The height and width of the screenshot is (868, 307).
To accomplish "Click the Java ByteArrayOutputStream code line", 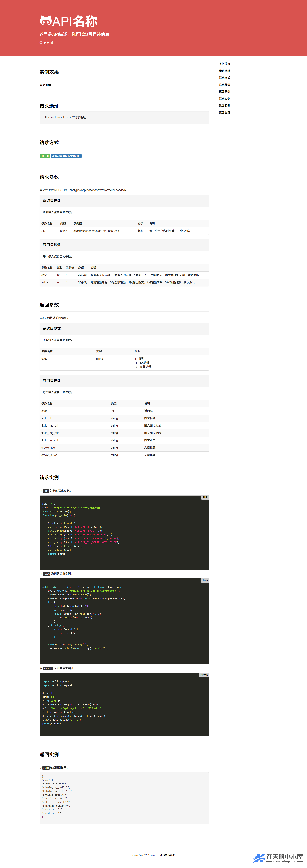I will (x=87, y=598).
